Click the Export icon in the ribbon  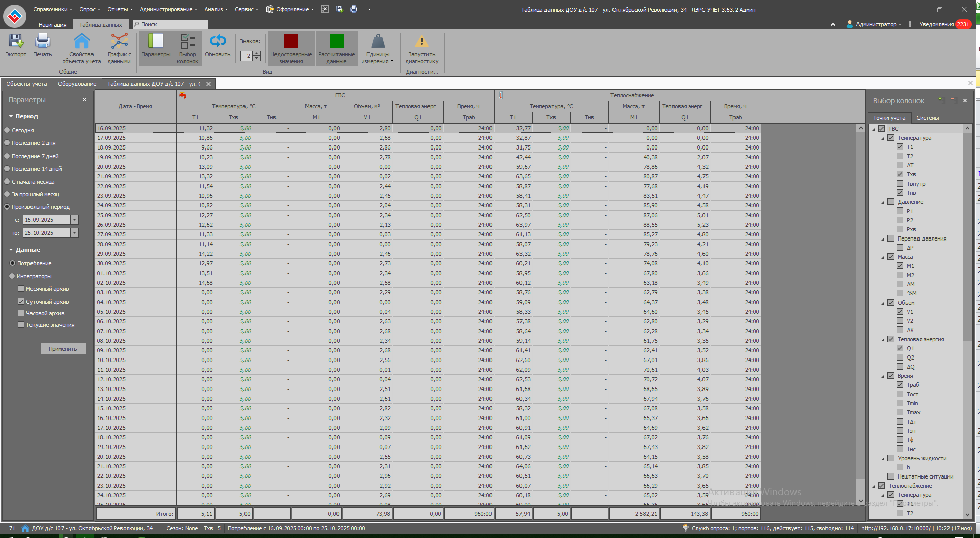point(16,42)
